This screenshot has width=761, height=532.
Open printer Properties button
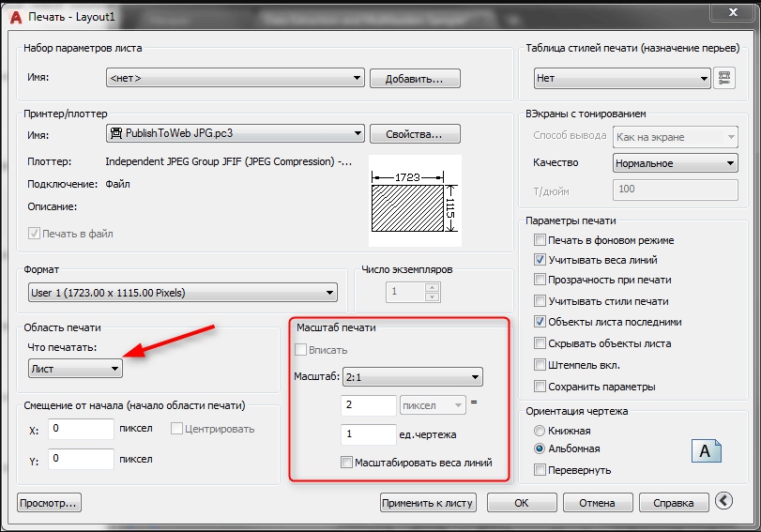[414, 133]
